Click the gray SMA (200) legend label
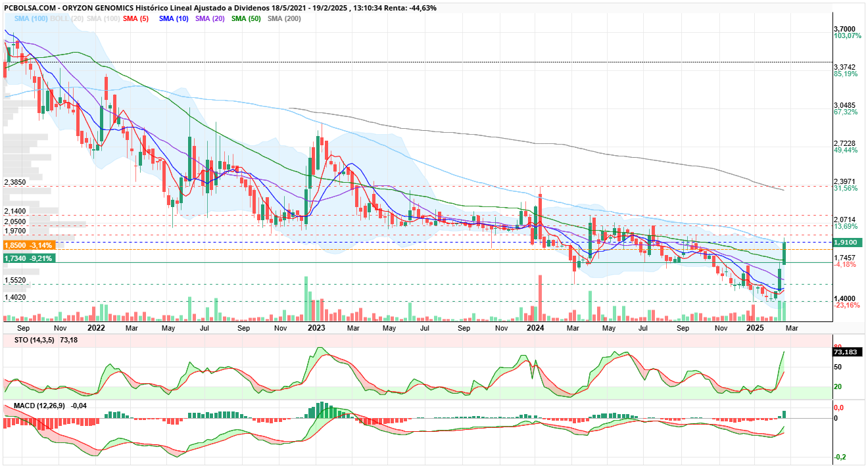The image size is (868, 468). (x=284, y=18)
